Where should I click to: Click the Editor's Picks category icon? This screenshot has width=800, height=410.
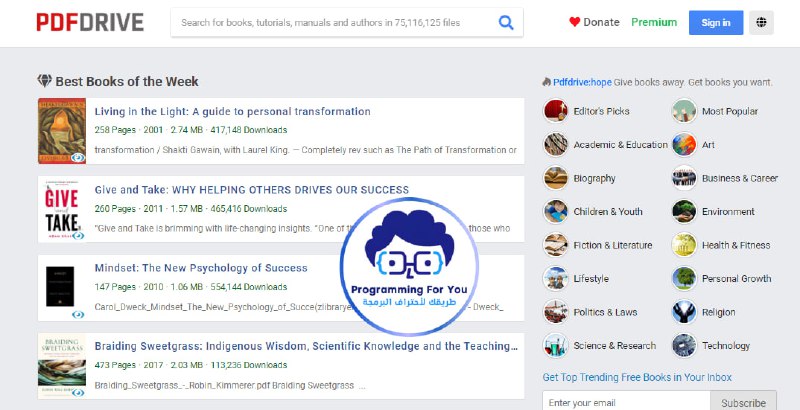click(x=556, y=111)
